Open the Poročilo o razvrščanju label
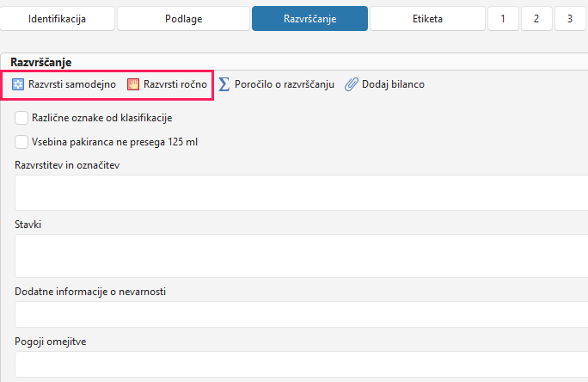The image size is (588, 382). coord(285,84)
